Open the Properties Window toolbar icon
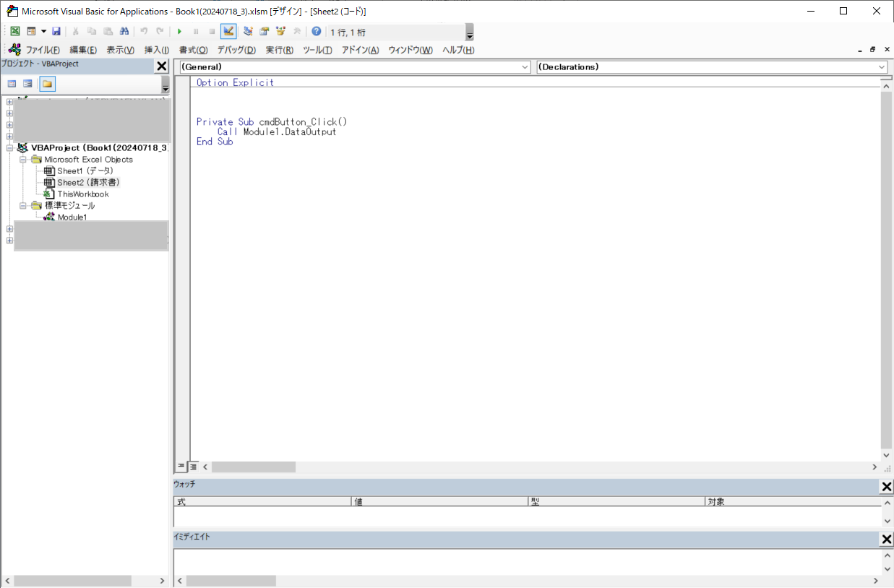Viewport: 894px width, 588px height. (265, 32)
